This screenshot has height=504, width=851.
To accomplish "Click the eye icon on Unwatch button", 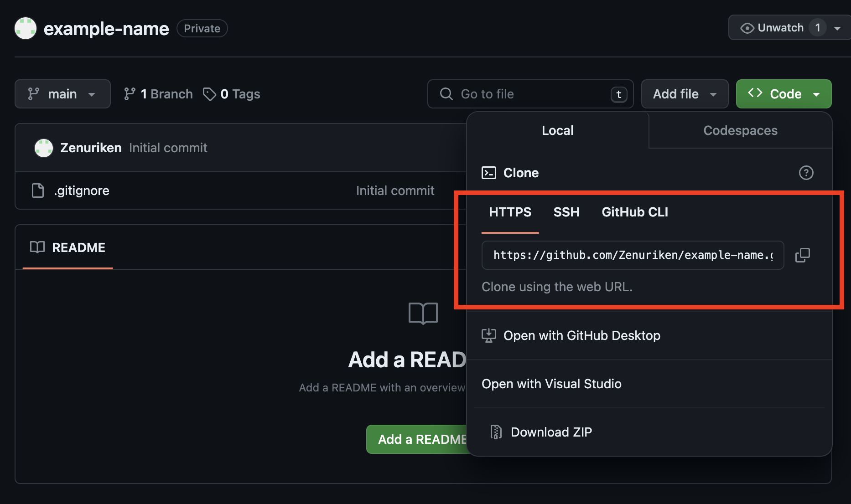I will pyautogui.click(x=747, y=28).
